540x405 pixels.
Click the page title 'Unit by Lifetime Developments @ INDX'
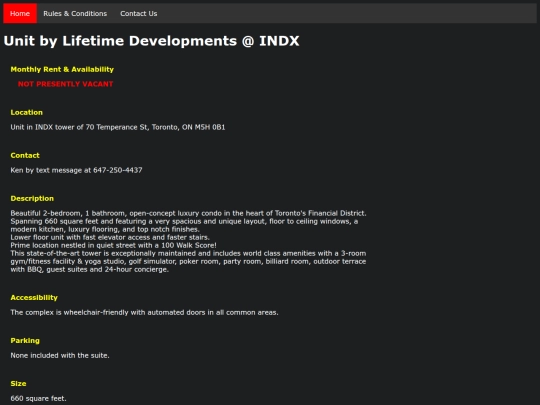(151, 41)
